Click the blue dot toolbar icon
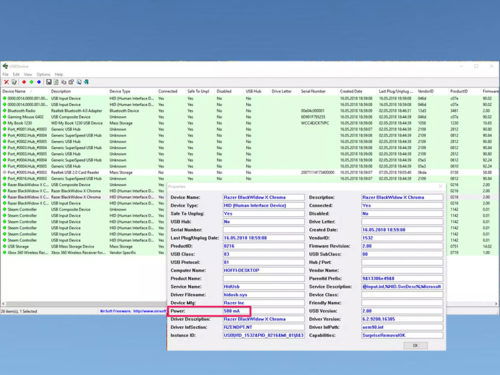Viewport: 500px width, 375px height. (x=39, y=82)
